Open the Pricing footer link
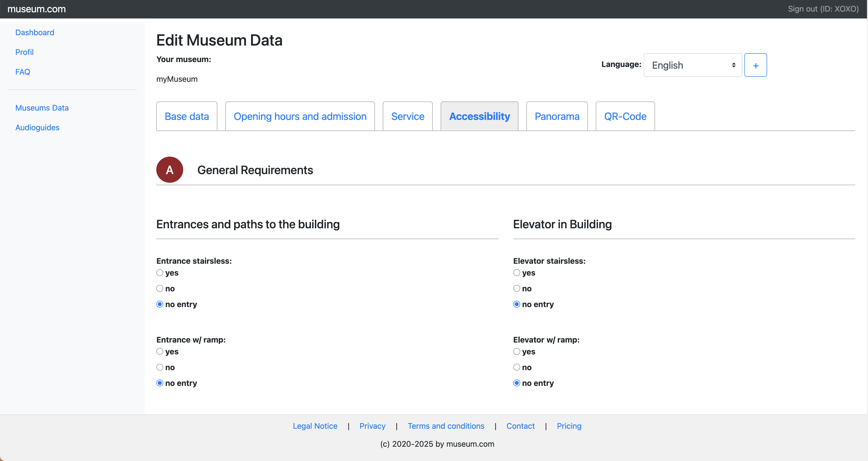The width and height of the screenshot is (868, 461). point(569,426)
